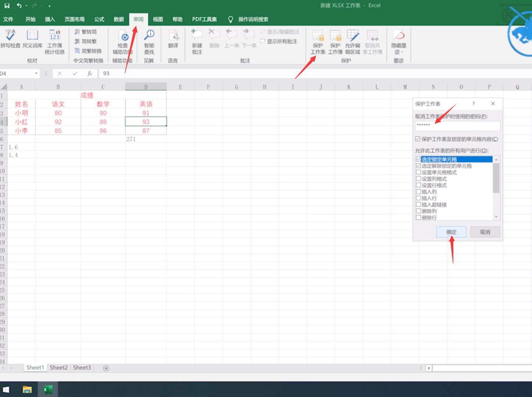Click permission list scroll-up arrow
Screen dimensions: 532x397
pos(496,160)
